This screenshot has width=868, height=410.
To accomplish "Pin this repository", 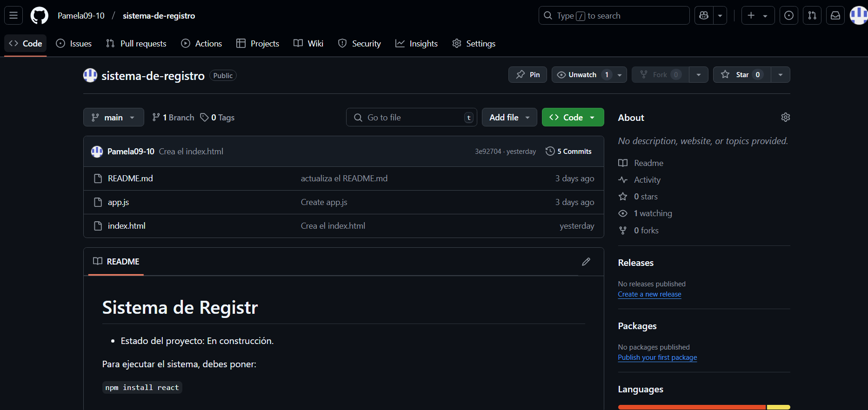I will click(527, 74).
